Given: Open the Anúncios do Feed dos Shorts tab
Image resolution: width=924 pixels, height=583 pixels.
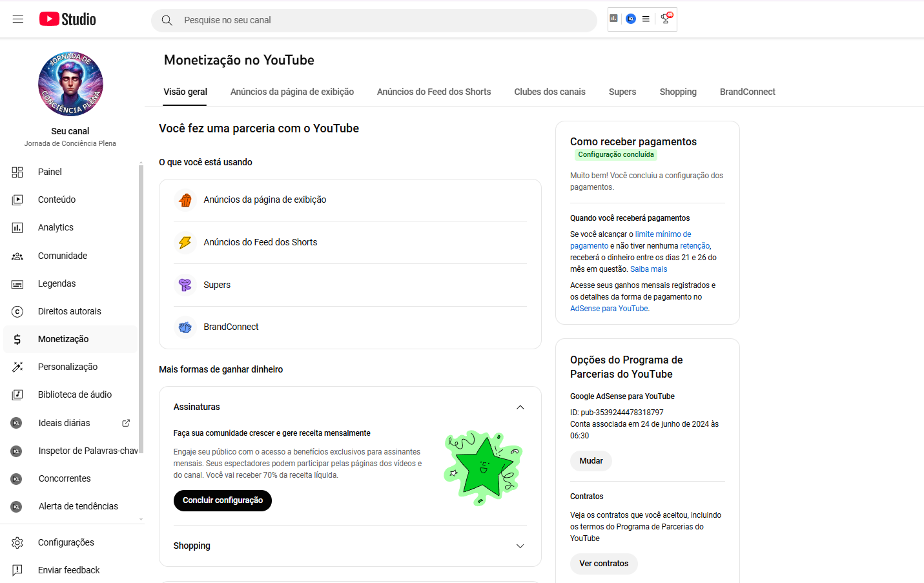Looking at the screenshot, I should point(434,92).
